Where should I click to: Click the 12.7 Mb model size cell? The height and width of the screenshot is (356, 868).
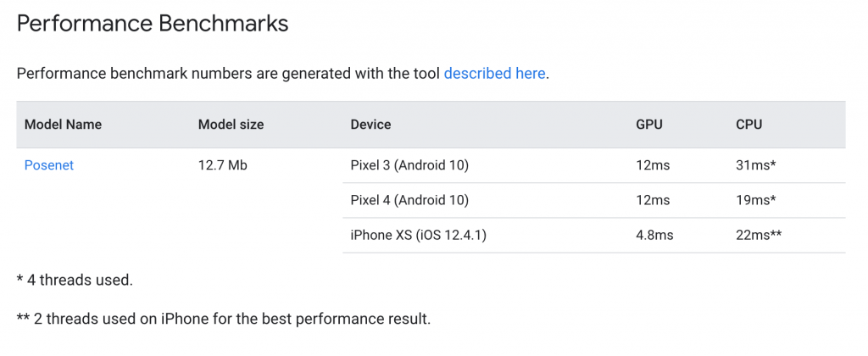pyautogui.click(x=222, y=165)
